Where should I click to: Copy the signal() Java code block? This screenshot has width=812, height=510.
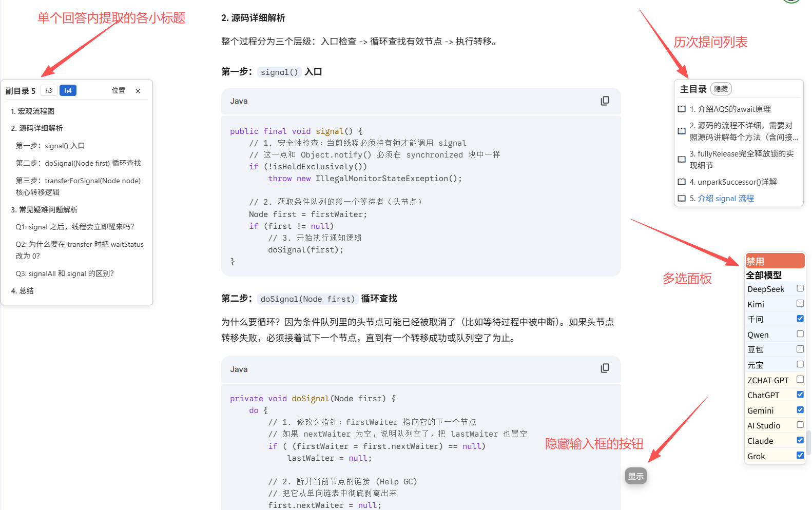coord(605,101)
